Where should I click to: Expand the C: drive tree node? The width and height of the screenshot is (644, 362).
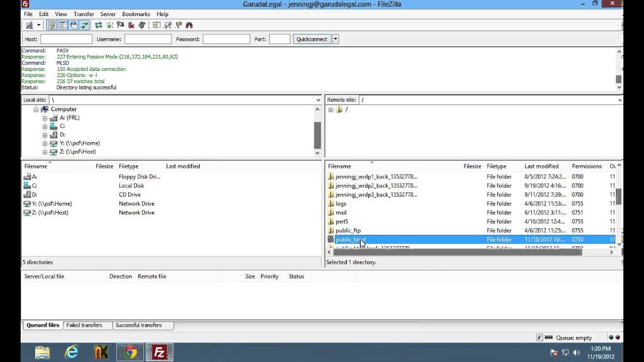pos(45,127)
